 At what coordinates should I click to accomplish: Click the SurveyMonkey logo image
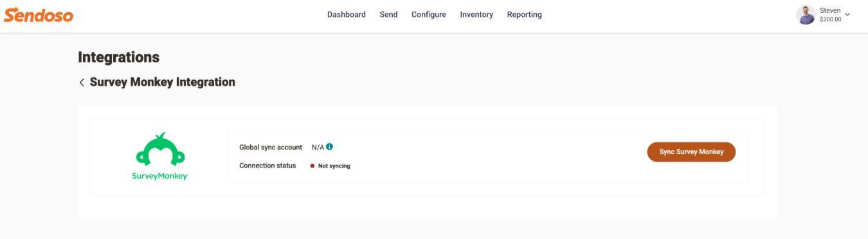click(161, 156)
